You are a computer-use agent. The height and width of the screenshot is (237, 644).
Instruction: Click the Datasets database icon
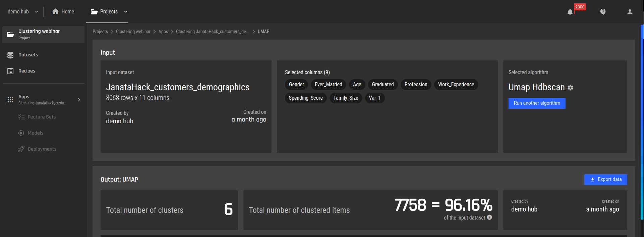pyautogui.click(x=10, y=55)
